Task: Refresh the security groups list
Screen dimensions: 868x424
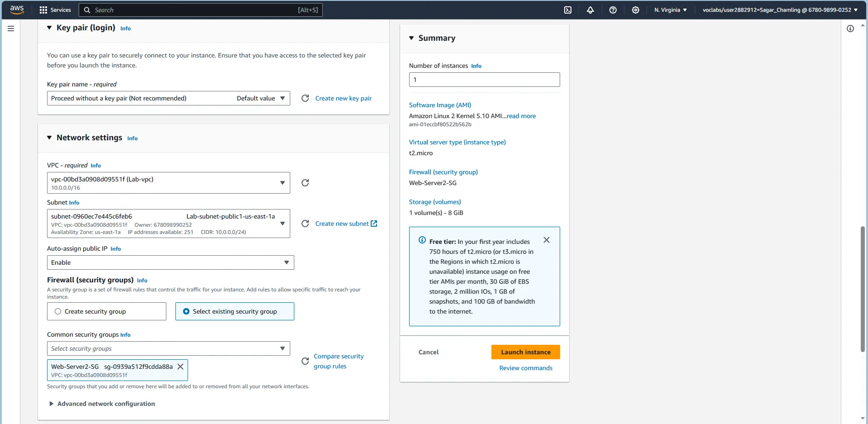Action: (305, 361)
